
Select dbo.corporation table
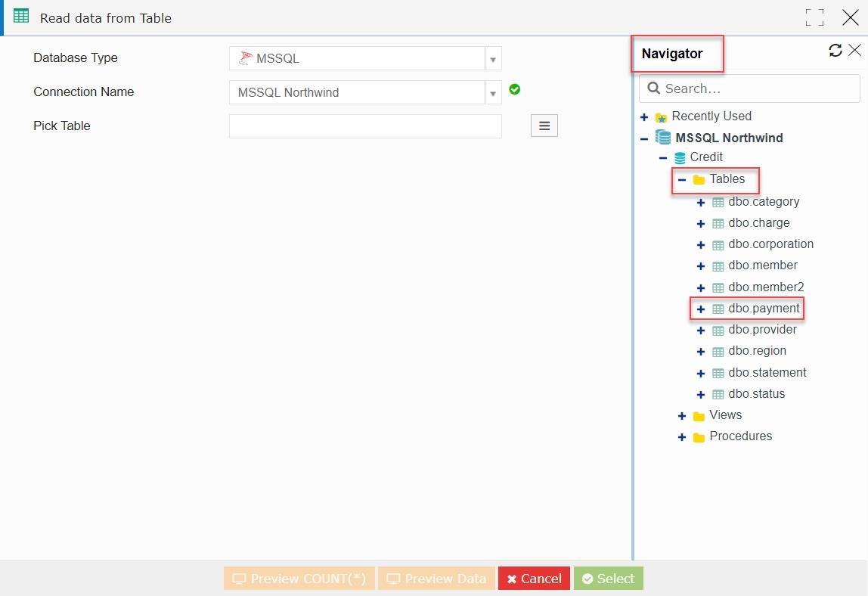coord(770,244)
